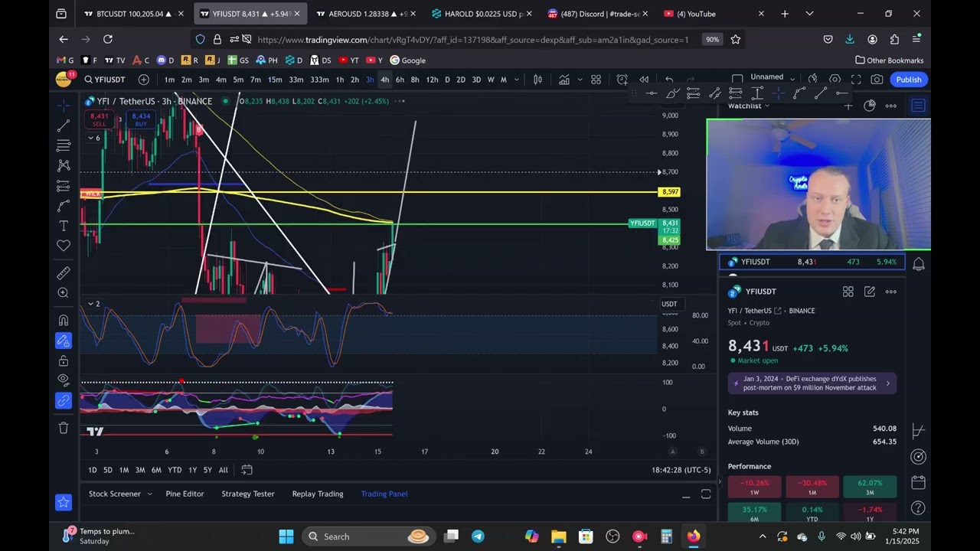Viewport: 980px width, 551px height.
Task: Open symbol search YFIUSDT
Action: [105, 80]
